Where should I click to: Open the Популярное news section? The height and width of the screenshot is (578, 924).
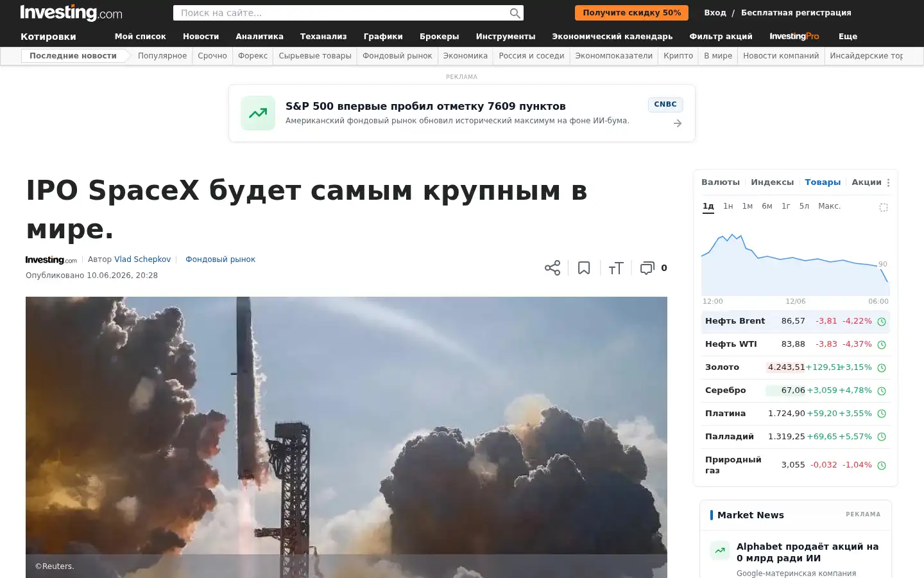(x=162, y=56)
